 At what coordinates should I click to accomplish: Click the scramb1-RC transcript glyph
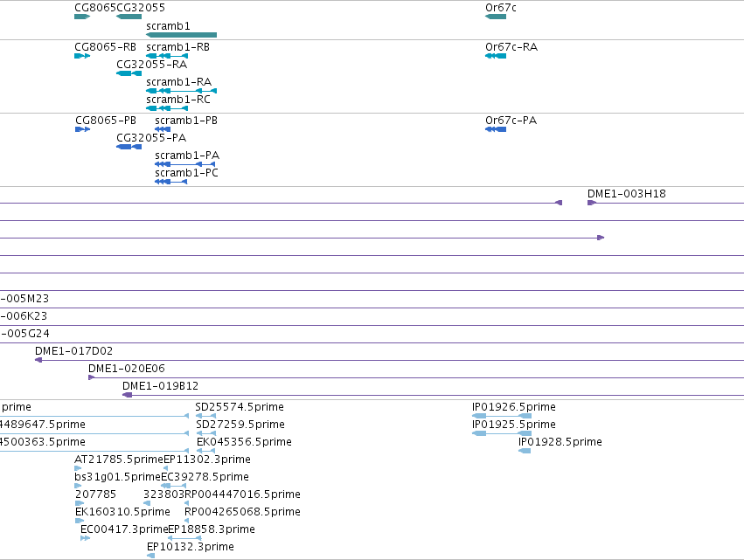167,108
